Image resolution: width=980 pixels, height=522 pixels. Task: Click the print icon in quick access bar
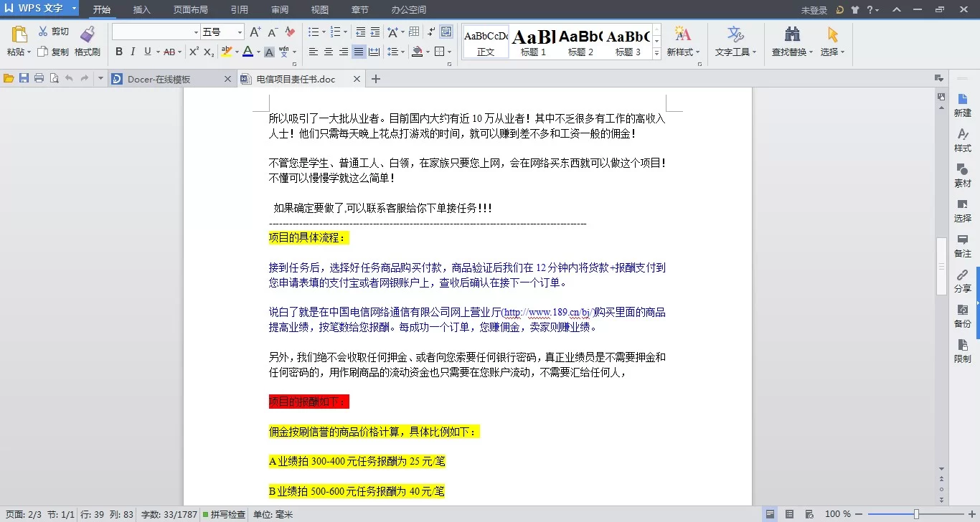pyautogui.click(x=39, y=78)
